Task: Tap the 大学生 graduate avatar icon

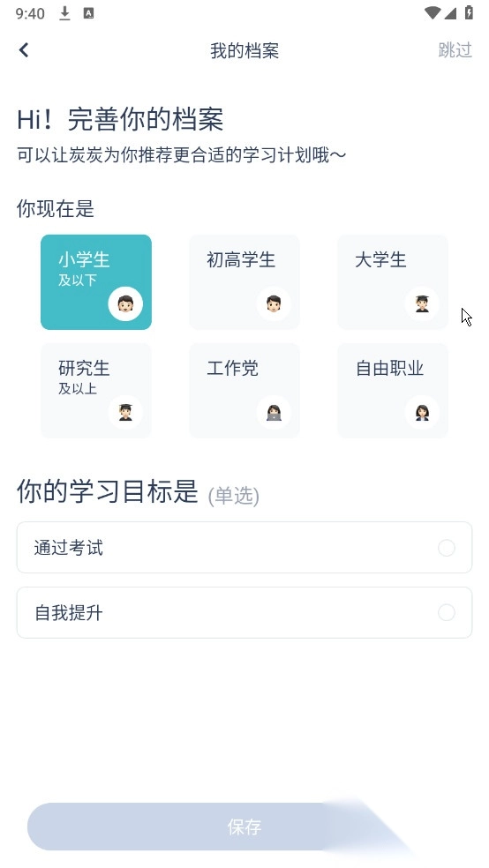Action: pos(422,304)
